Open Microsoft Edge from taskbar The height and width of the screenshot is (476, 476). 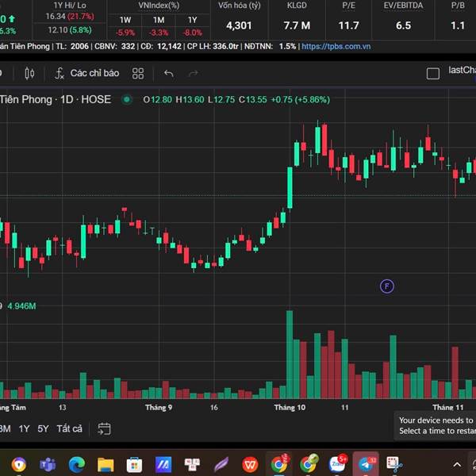point(76,464)
